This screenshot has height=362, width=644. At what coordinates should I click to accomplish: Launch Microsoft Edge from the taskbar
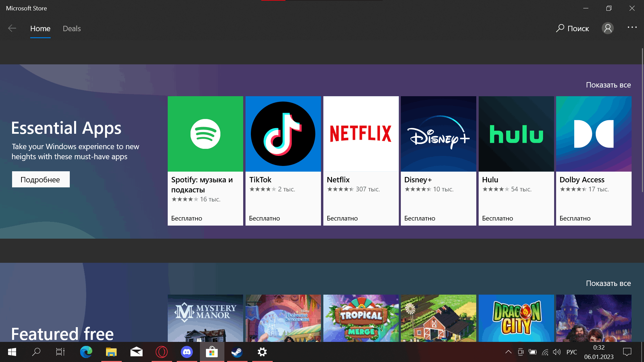(x=86, y=352)
